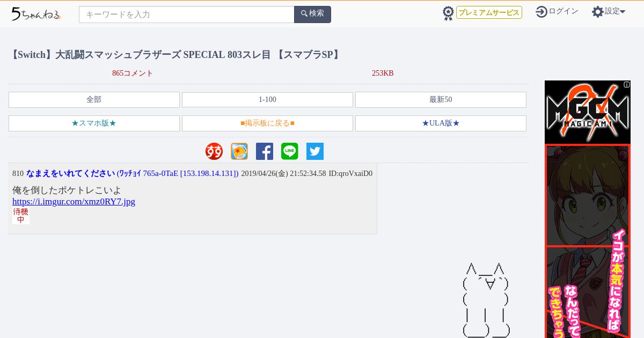This screenshot has height=338, width=644.
Task: Click the ログイン arrow icon
Action: [541, 12]
